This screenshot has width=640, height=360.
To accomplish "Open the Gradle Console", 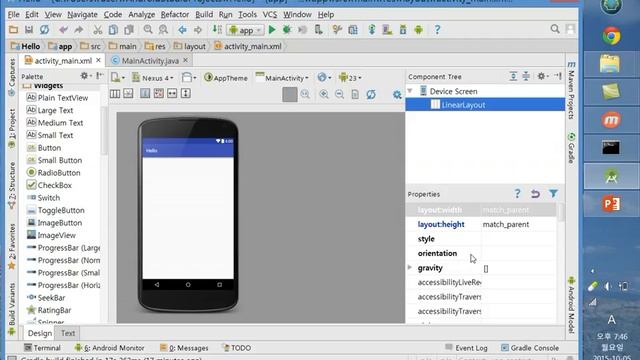I will tap(530, 348).
